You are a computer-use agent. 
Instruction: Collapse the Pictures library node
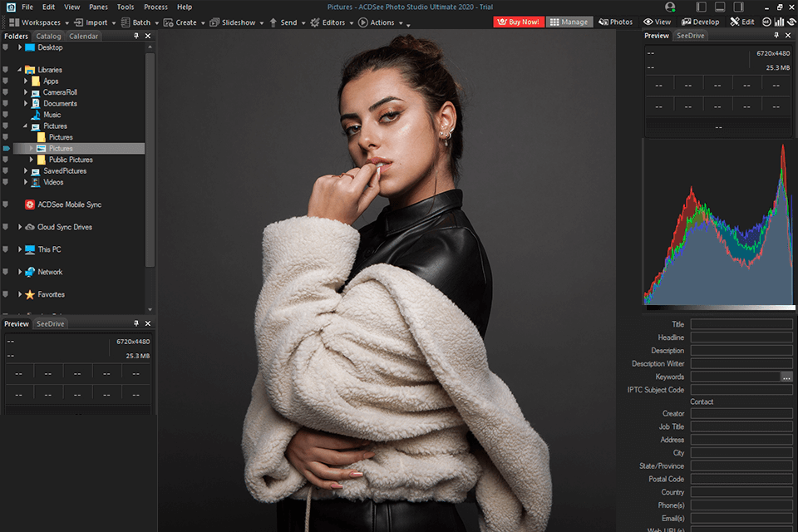tap(26, 126)
